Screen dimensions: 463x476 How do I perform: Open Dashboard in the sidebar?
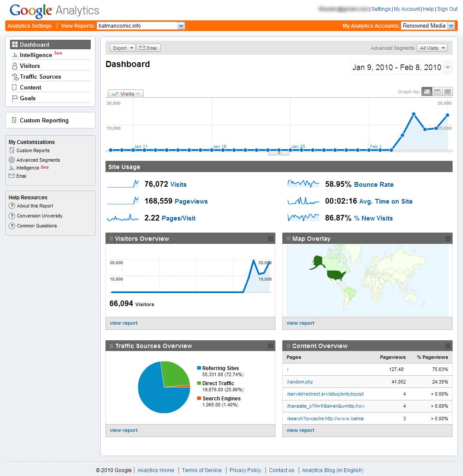point(51,45)
